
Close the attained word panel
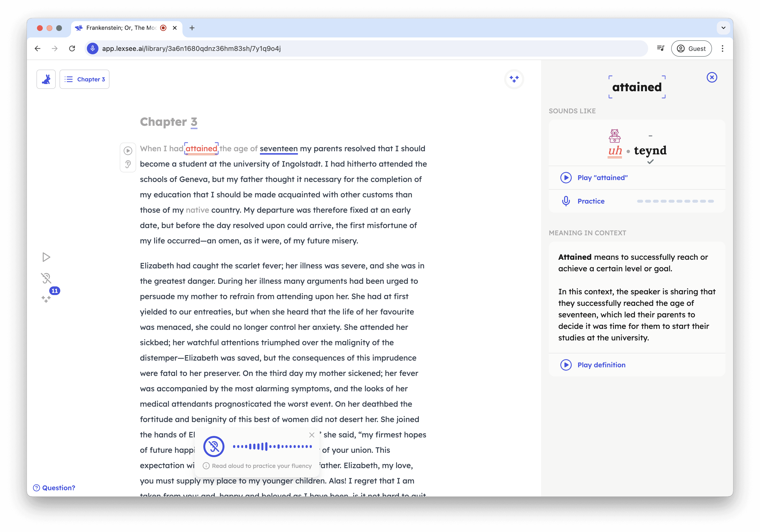712,77
